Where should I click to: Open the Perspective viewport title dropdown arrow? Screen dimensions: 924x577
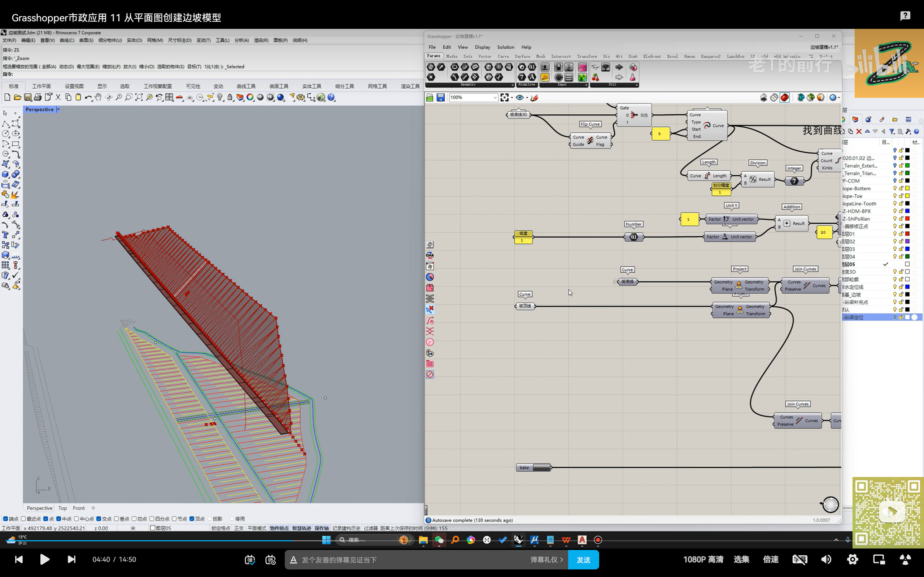click(58, 110)
